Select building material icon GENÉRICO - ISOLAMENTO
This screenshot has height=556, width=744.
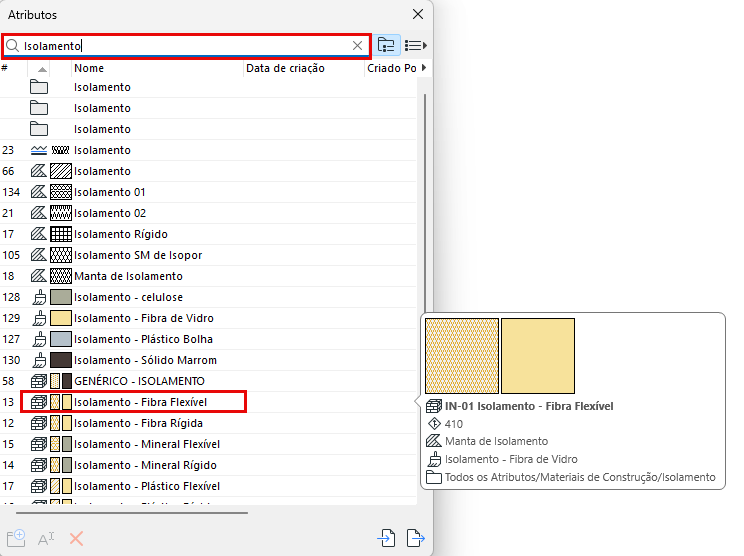39,381
